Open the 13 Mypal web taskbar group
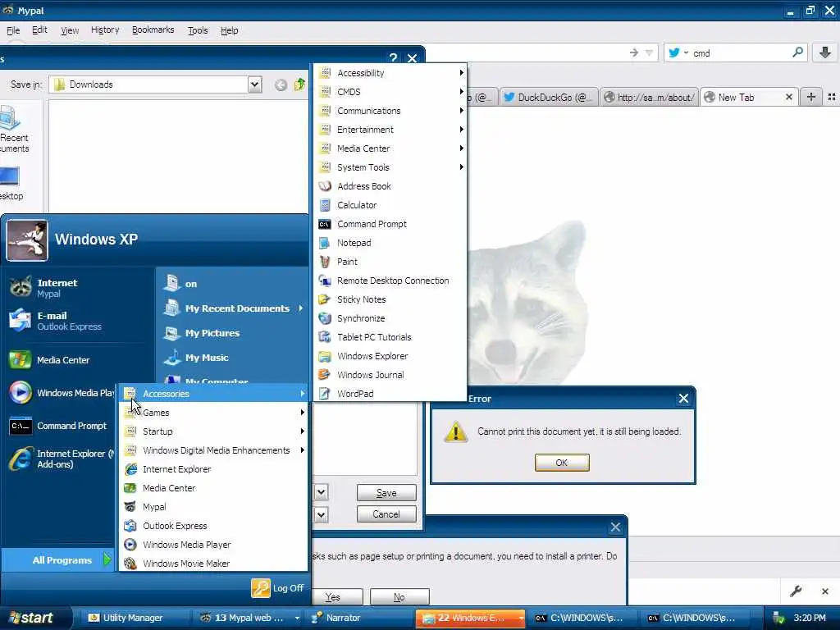Viewport: 840px width, 630px height. click(248, 618)
